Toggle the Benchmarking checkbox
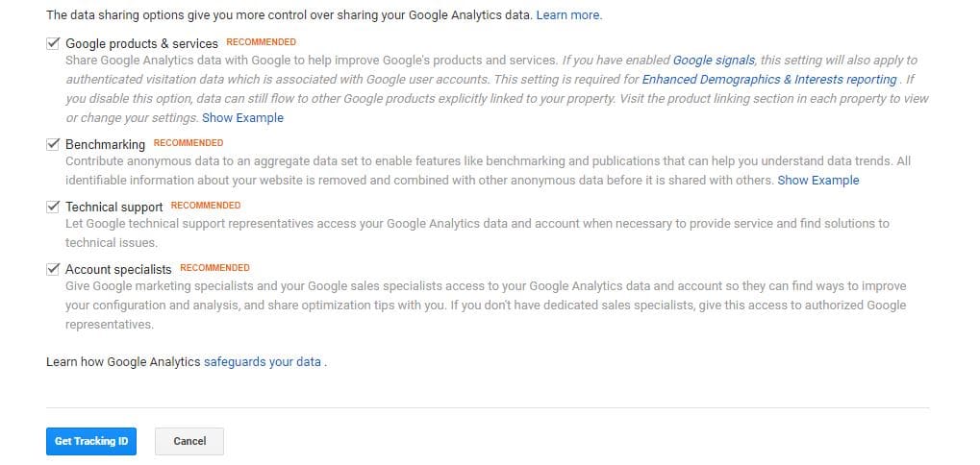 pyautogui.click(x=53, y=144)
